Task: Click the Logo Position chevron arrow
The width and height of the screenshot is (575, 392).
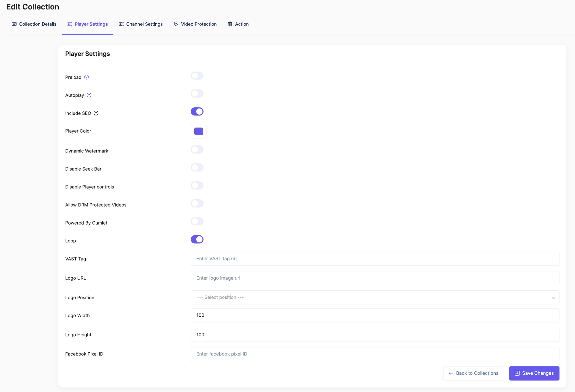Action: coord(553,298)
